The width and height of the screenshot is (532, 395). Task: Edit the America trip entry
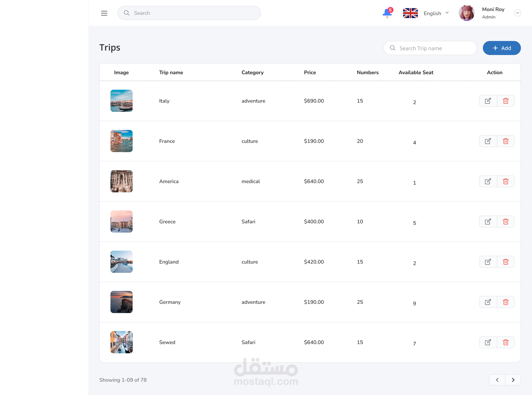coord(488,181)
